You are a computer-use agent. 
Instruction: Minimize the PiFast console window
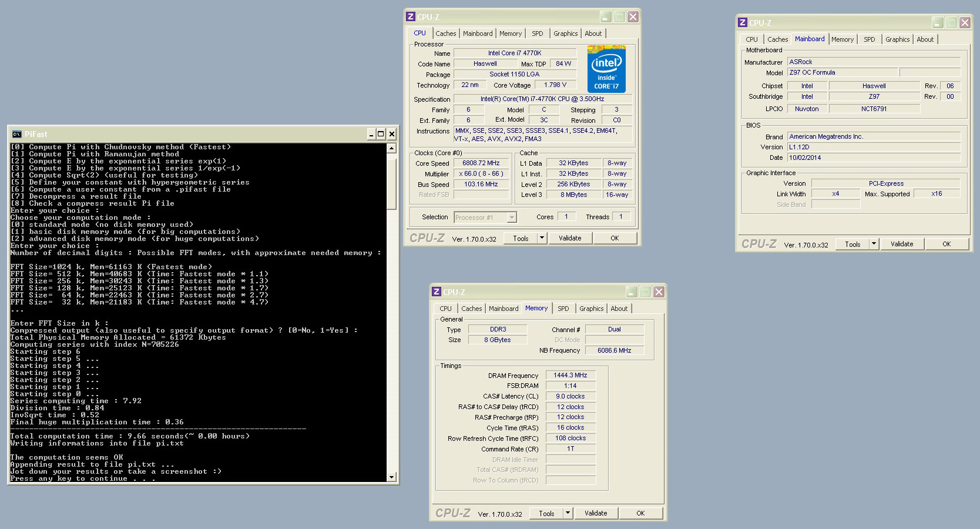coord(371,134)
